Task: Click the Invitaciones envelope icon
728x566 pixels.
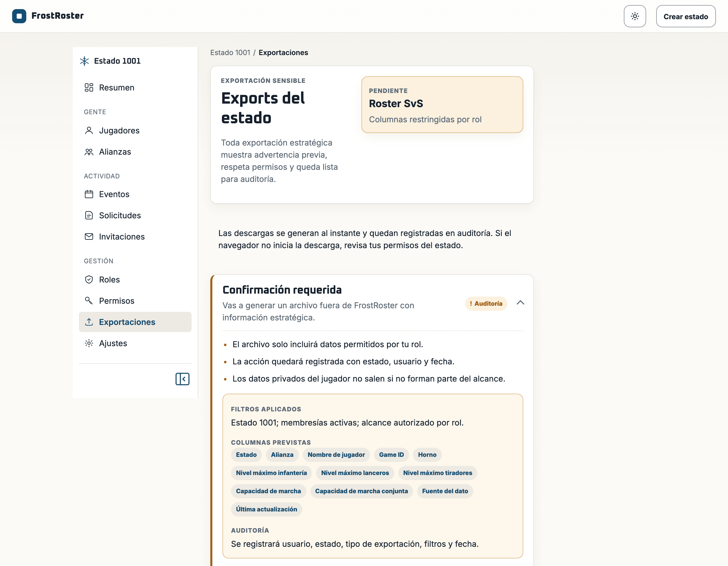Action: coord(89,237)
